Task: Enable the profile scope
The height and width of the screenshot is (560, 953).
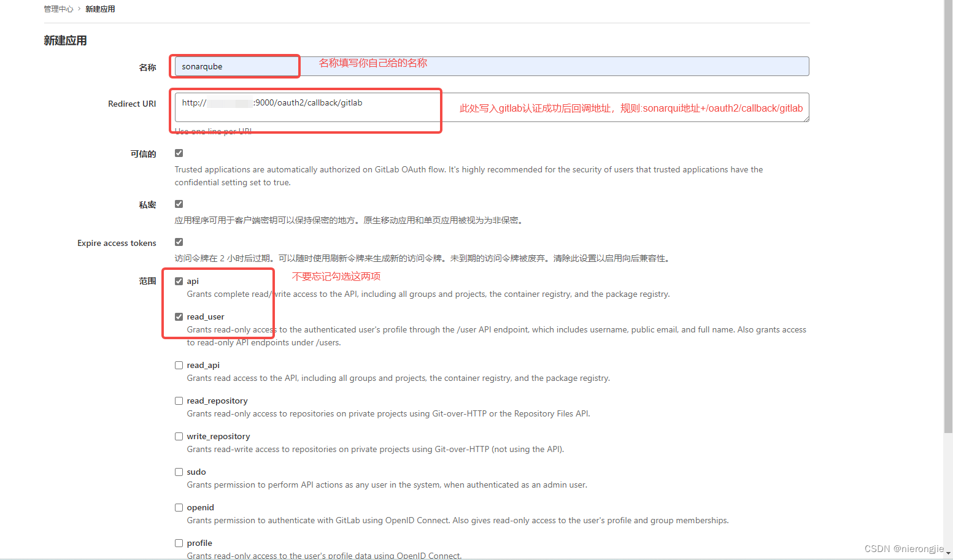Action: pos(179,543)
